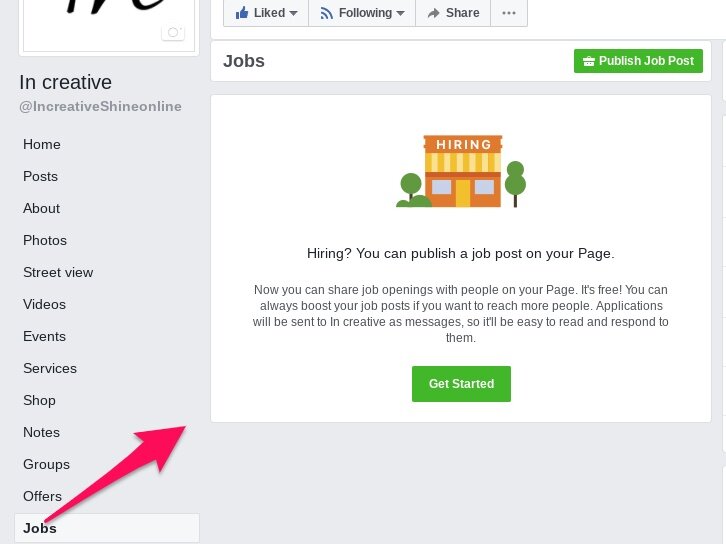Viewport: 726px width, 544px height.
Task: Expand the Following dropdown
Action: 361,13
